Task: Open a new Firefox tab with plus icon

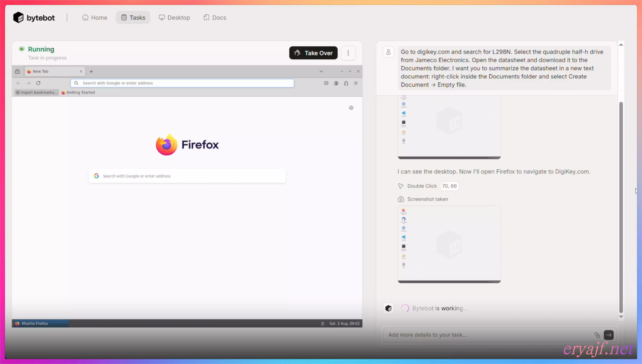Action: [91, 72]
